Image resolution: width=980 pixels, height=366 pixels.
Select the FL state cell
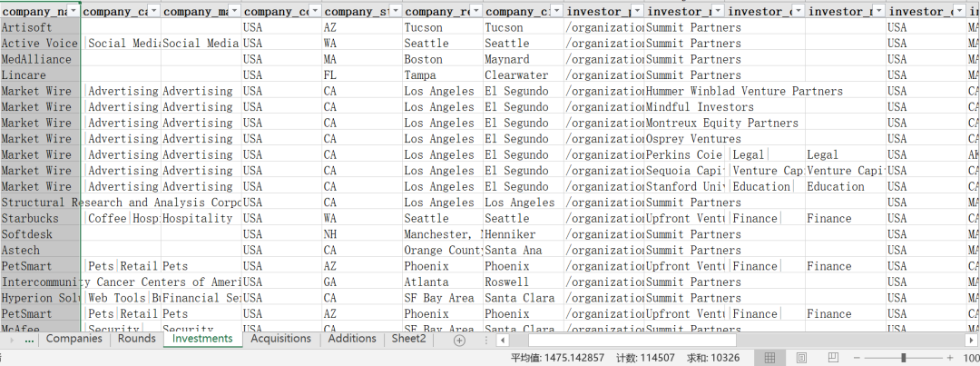tap(362, 75)
